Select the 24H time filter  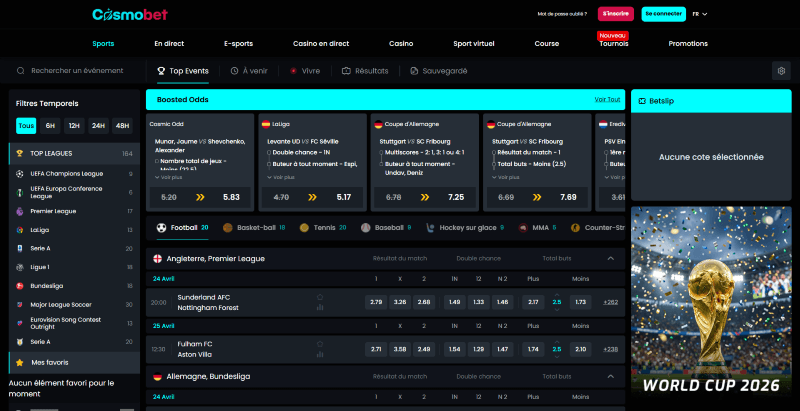98,125
